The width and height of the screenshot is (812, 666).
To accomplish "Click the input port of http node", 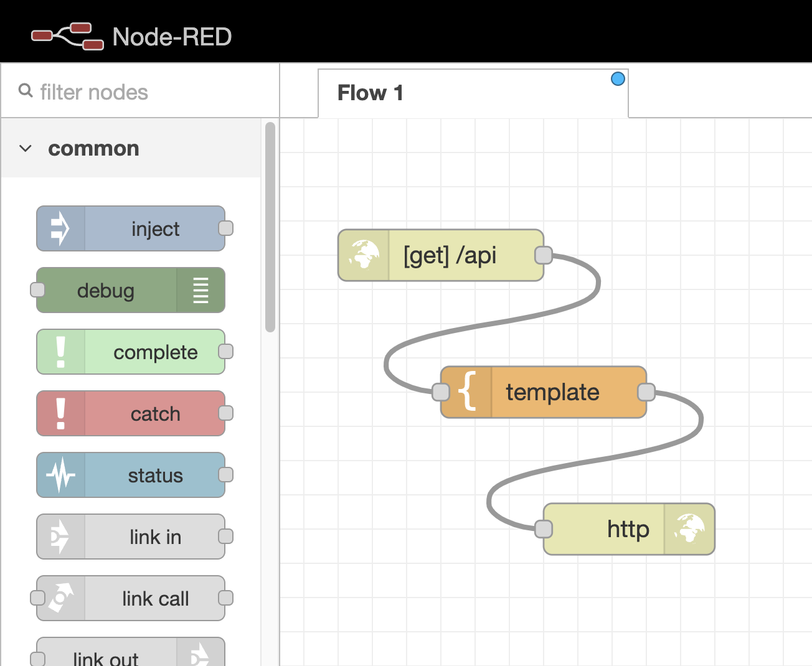I will click(544, 529).
